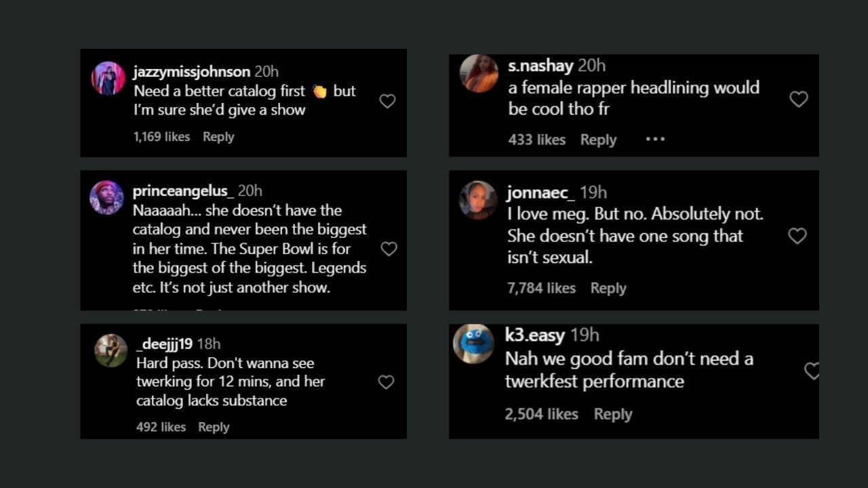This screenshot has height=488, width=868.
Task: Reply to _deejjj19's comment
Action: point(214,427)
